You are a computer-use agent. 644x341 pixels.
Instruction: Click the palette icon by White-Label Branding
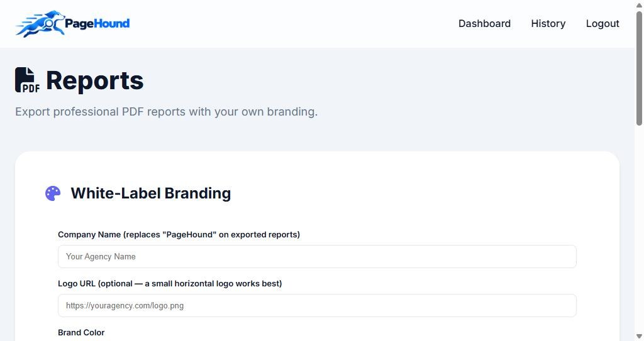(x=53, y=193)
